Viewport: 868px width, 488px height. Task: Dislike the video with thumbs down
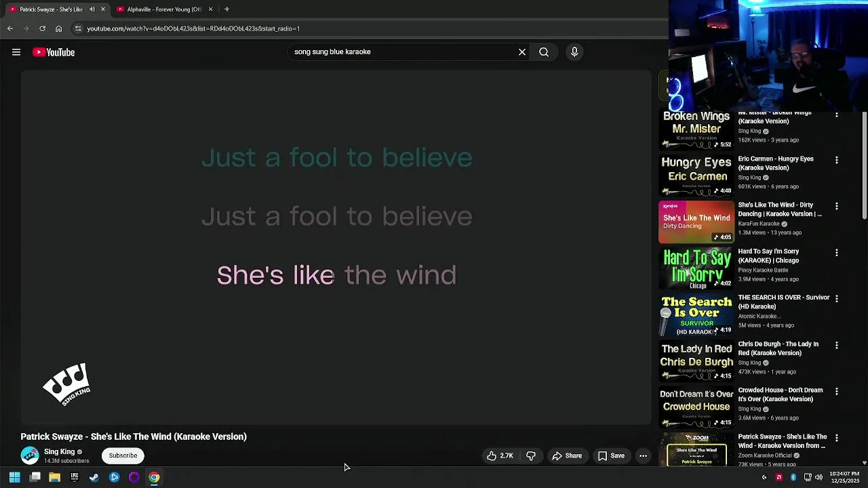pyautogui.click(x=531, y=456)
